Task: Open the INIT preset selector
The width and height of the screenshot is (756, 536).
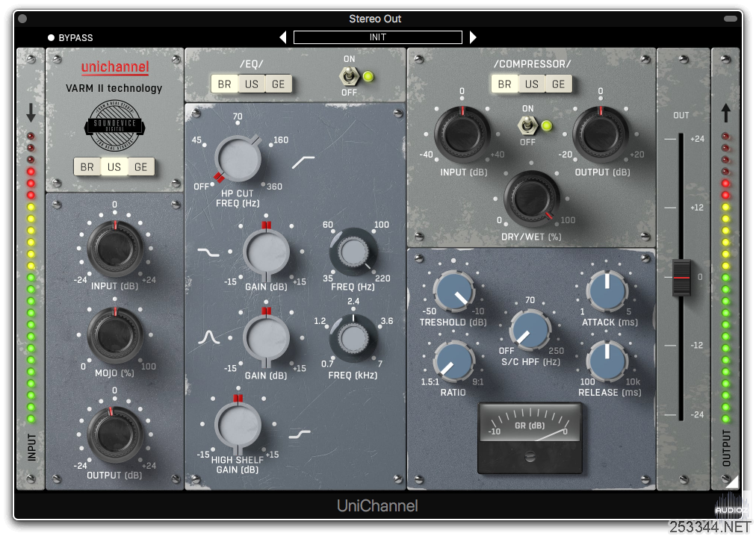Action: 377,37
